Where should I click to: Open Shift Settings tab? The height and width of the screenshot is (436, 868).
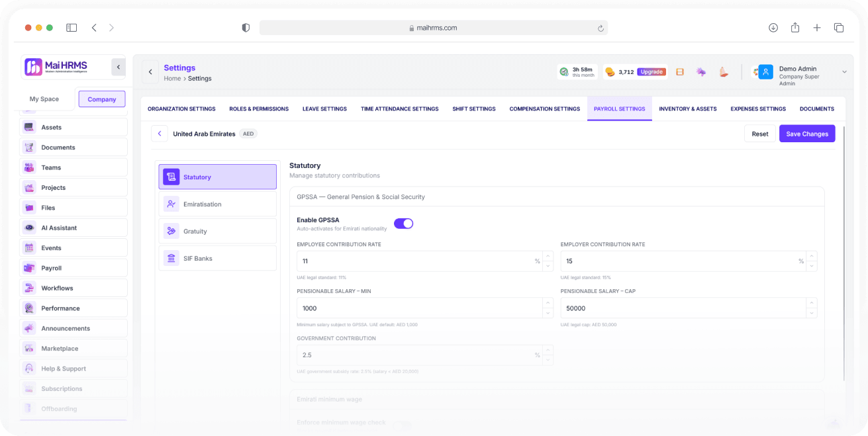[x=474, y=109]
